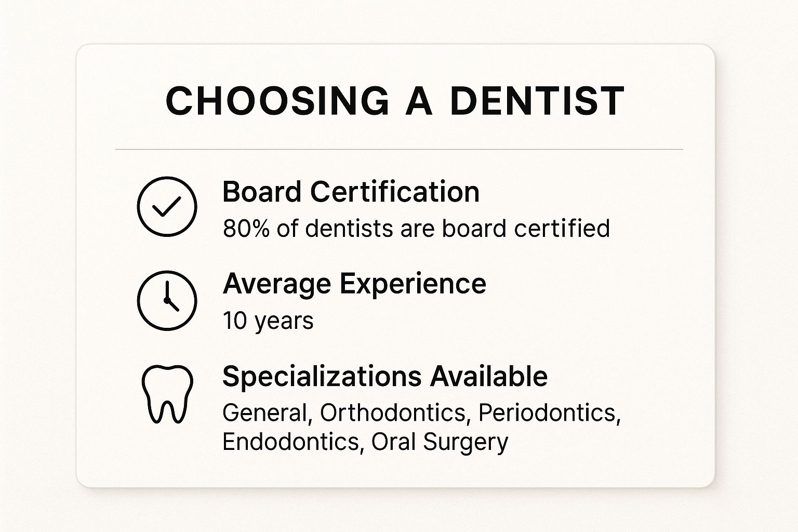Click the circled checkmark icon
The width and height of the screenshot is (798, 532).
pos(167,206)
